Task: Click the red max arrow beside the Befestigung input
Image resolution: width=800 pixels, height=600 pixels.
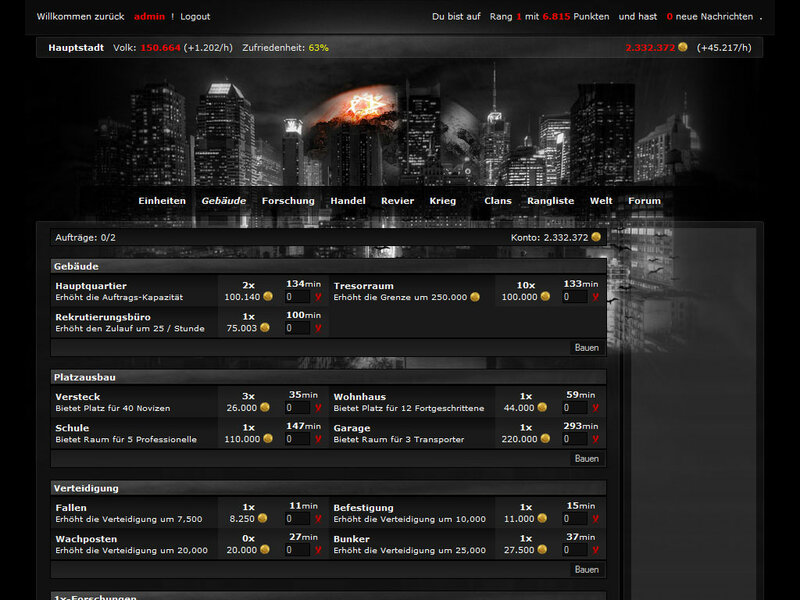Action: pyautogui.click(x=596, y=517)
